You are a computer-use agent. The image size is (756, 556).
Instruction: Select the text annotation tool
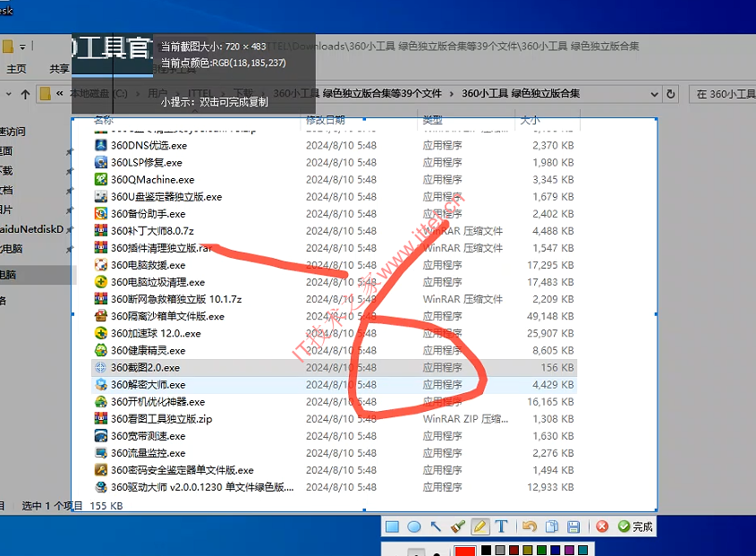tap(501, 526)
